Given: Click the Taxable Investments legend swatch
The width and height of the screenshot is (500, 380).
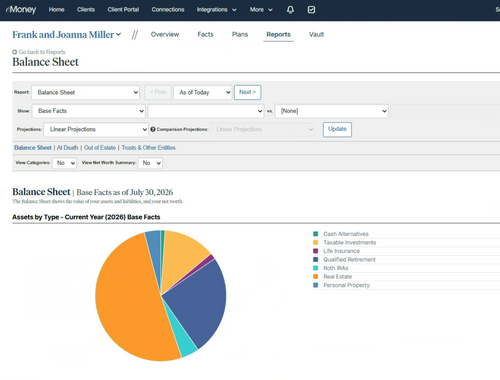Looking at the screenshot, I should coord(315,242).
